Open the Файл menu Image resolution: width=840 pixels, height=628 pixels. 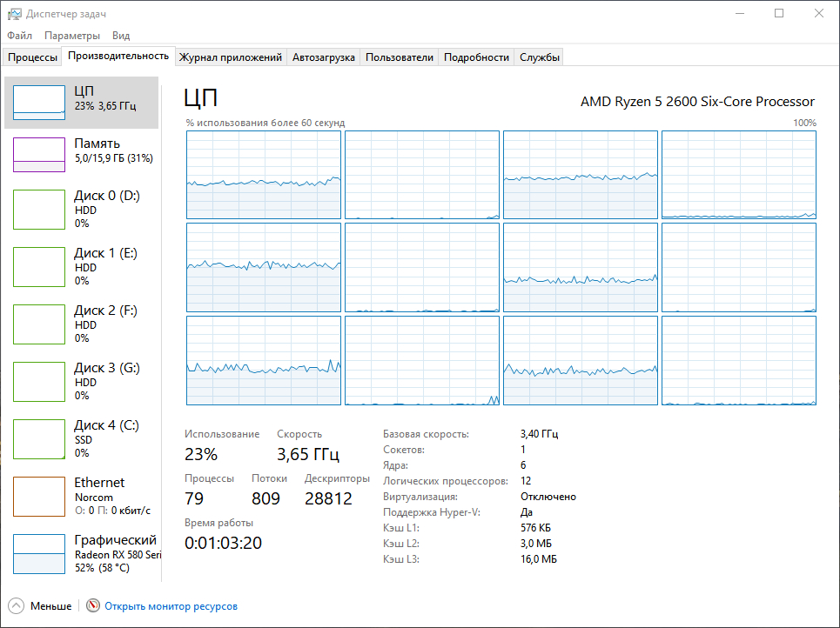pos(19,36)
